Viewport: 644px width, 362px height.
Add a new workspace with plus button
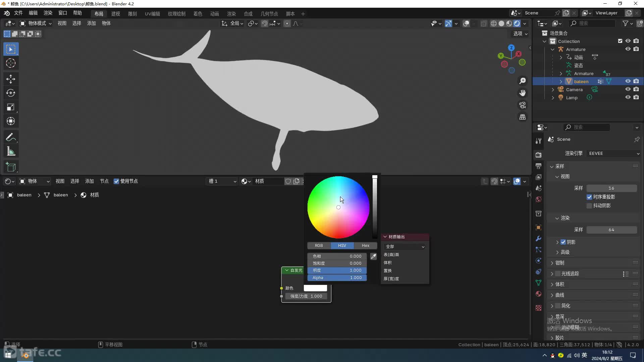(303, 14)
